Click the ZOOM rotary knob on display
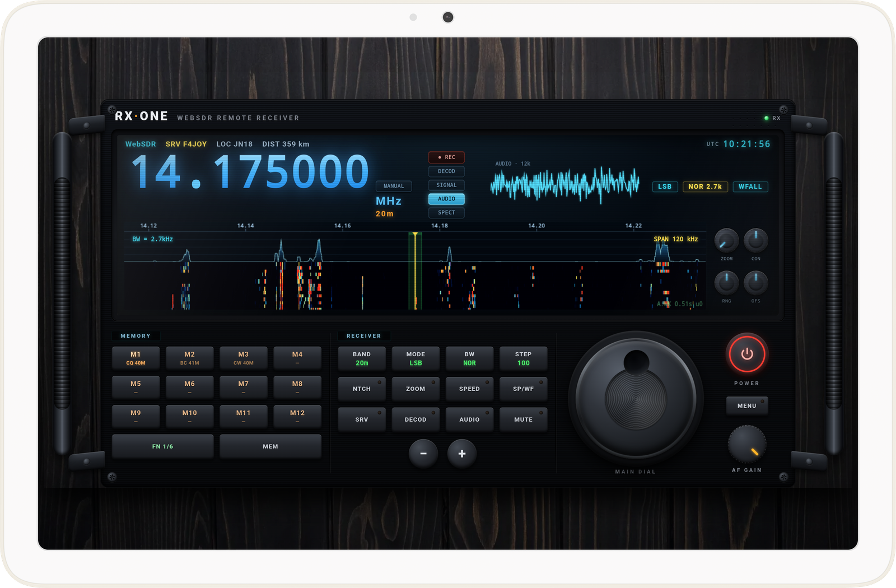Image resolution: width=896 pixels, height=588 pixels. [x=726, y=241]
